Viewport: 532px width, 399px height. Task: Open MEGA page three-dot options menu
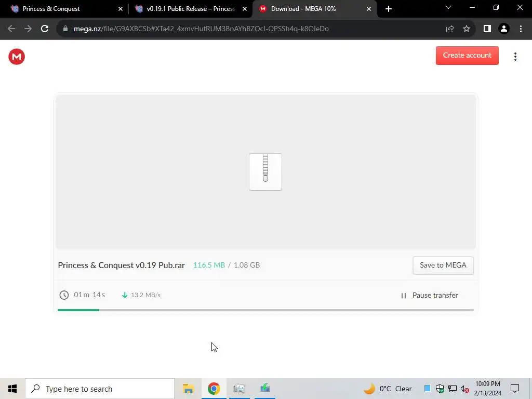[515, 56]
